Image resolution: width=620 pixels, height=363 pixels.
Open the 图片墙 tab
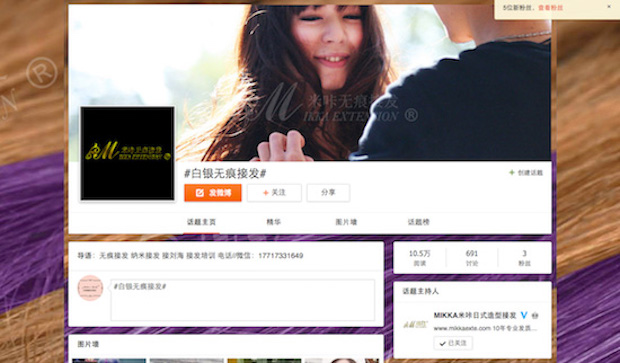[x=346, y=222]
